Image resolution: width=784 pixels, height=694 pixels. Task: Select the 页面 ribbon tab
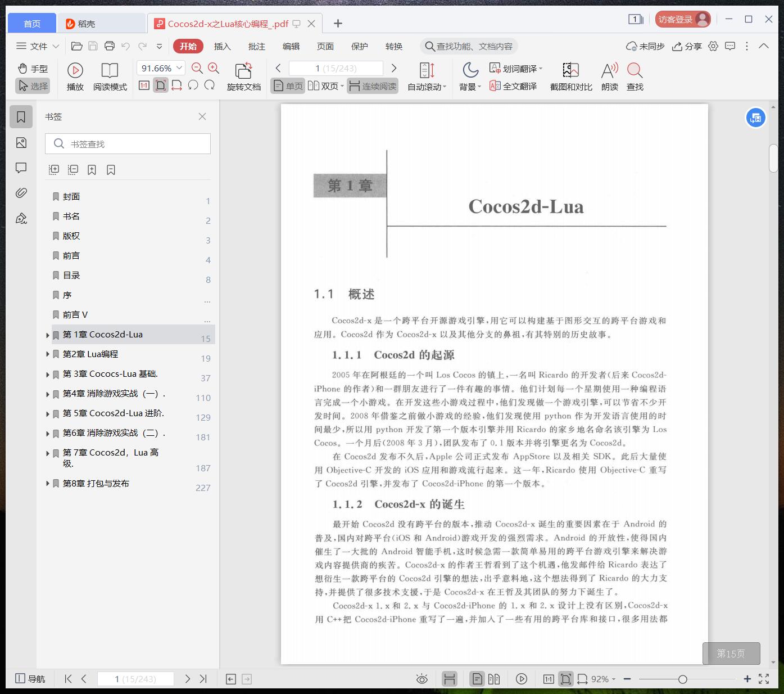pyautogui.click(x=325, y=46)
